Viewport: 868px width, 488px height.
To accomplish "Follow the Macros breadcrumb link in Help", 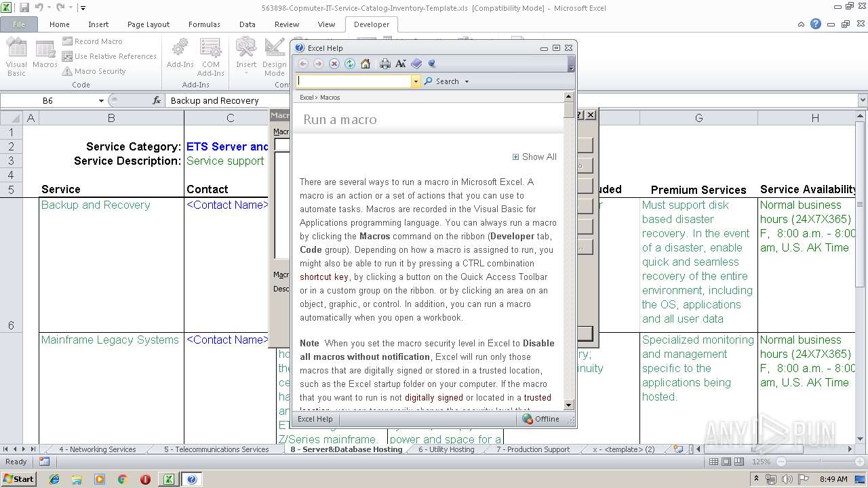I will [330, 98].
